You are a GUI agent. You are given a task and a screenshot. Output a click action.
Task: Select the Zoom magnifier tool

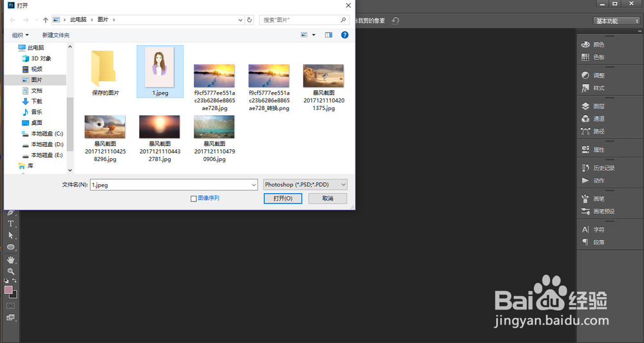11,271
